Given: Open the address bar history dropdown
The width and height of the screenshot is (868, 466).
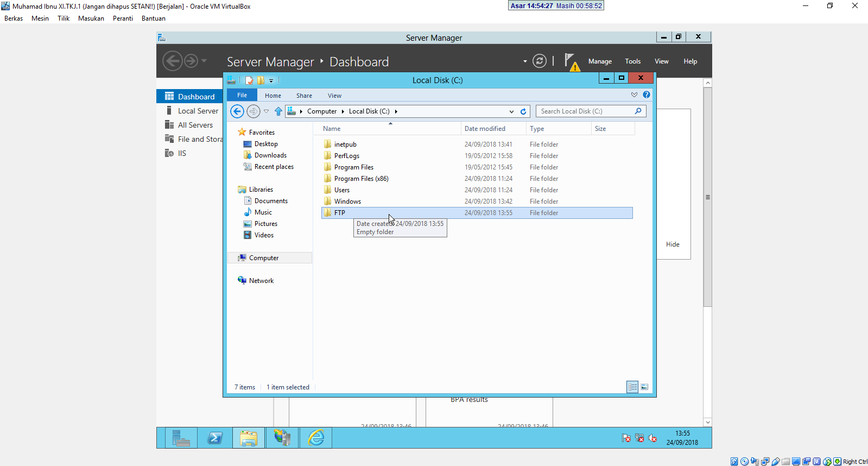Looking at the screenshot, I should [x=511, y=111].
